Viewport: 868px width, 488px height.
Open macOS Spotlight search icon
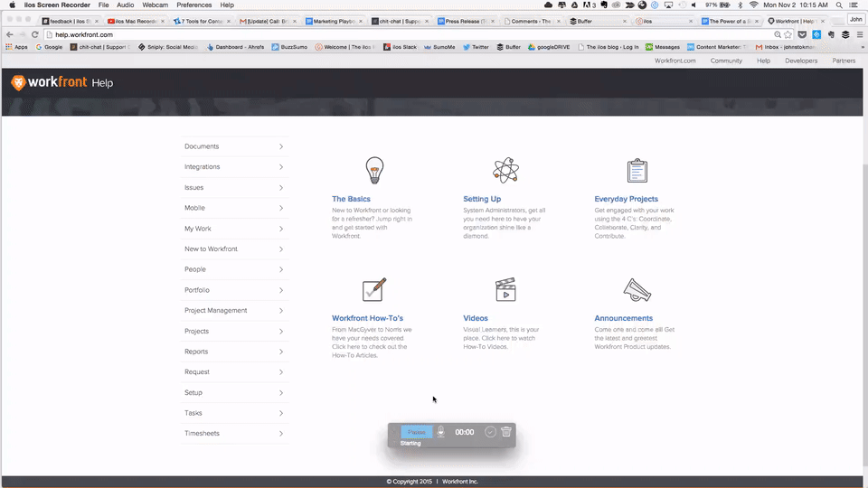(839, 5)
